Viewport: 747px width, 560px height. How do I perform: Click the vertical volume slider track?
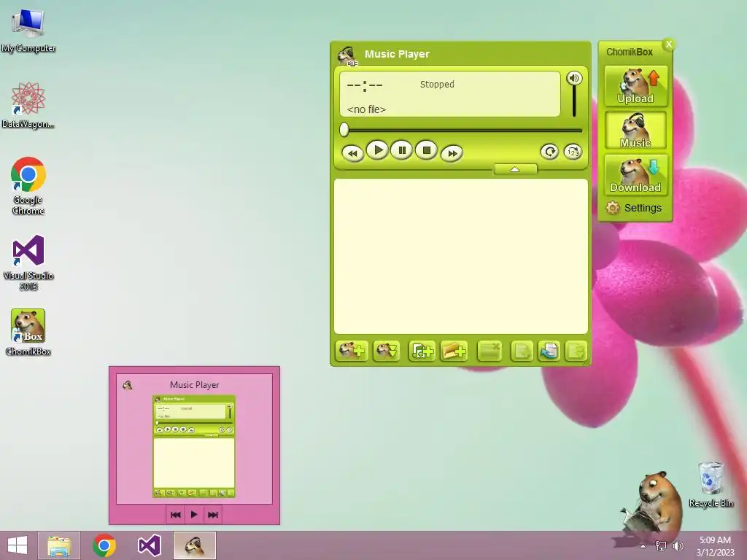point(574,102)
